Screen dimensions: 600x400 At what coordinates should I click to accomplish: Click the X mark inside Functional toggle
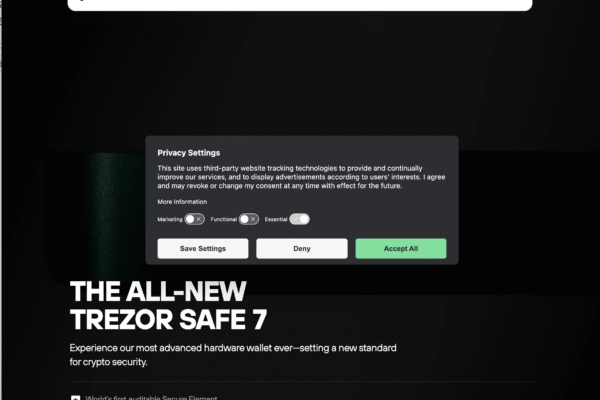[253, 219]
